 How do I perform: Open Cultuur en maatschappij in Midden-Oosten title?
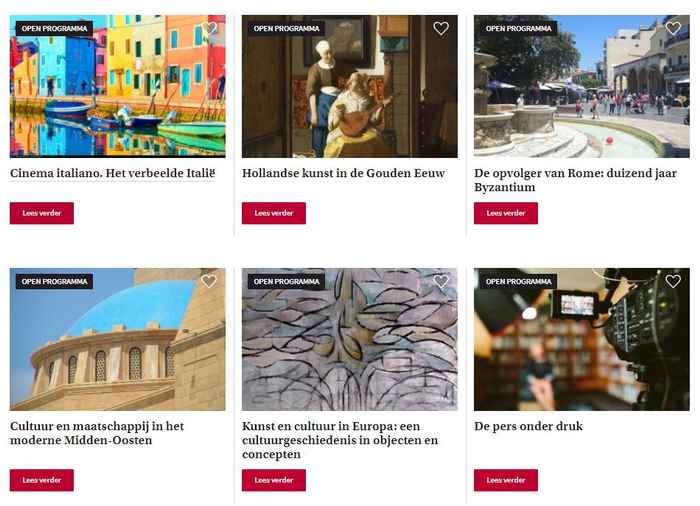coord(97,433)
